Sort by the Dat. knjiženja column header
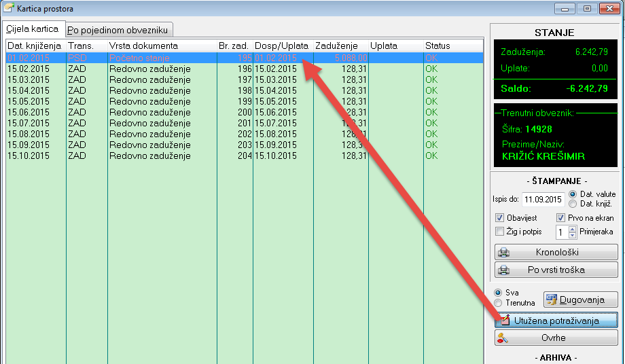Screen dimensions: 625x364 click(36, 45)
